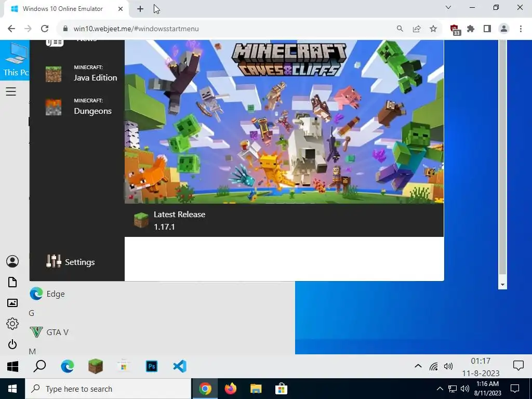The height and width of the screenshot is (399, 532).
Task: Share this page via Chrome share icon
Action: tap(417, 29)
